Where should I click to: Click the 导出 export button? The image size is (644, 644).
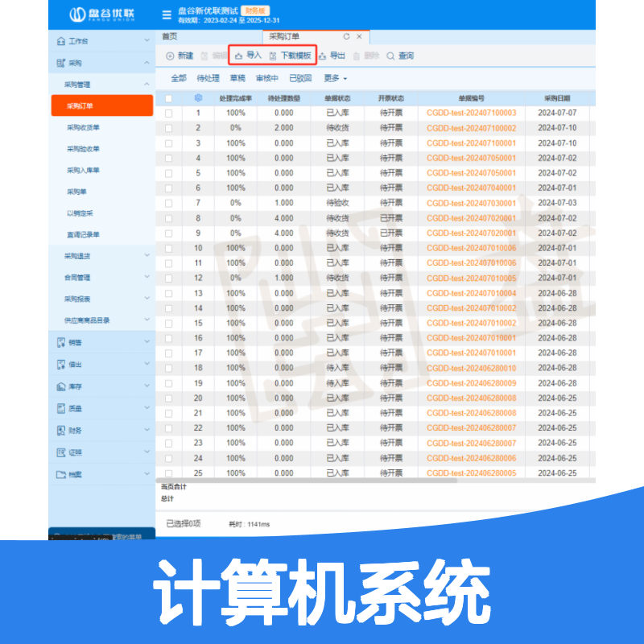332,56
